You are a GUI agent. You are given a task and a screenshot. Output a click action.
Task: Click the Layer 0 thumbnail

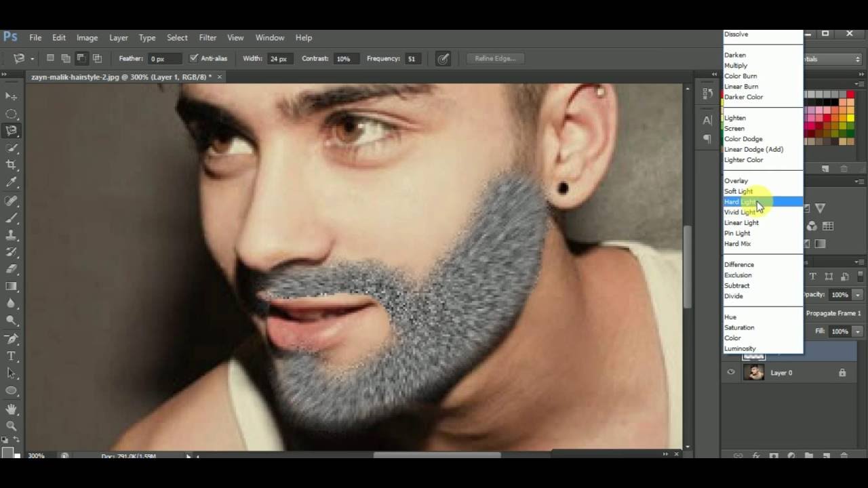(753, 372)
